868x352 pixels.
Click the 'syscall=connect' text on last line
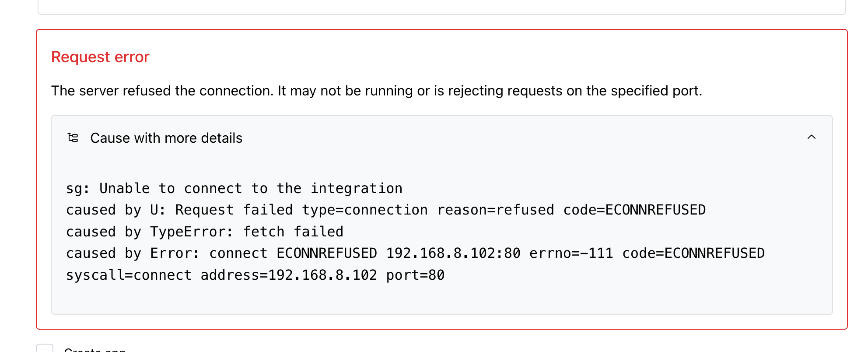click(x=129, y=275)
